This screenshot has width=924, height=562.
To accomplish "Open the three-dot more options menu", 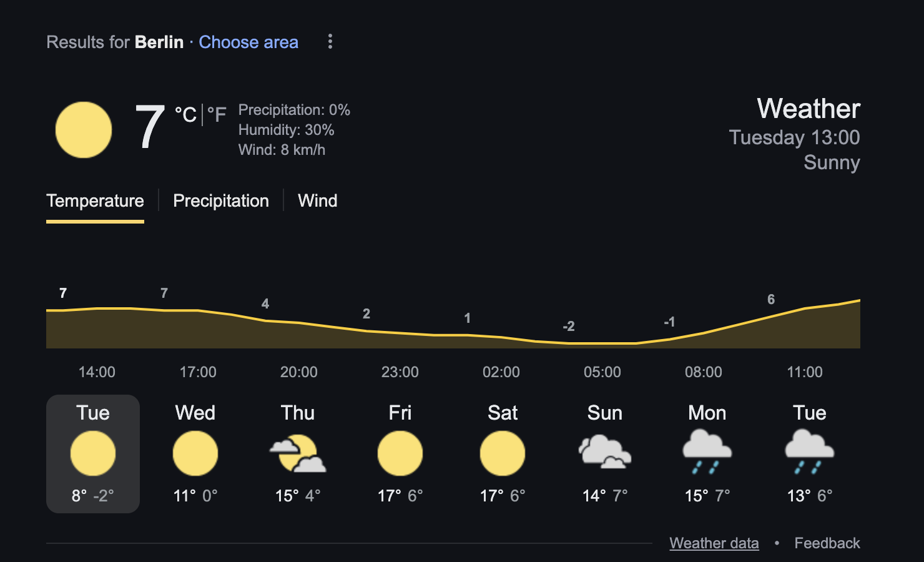I will coord(330,42).
